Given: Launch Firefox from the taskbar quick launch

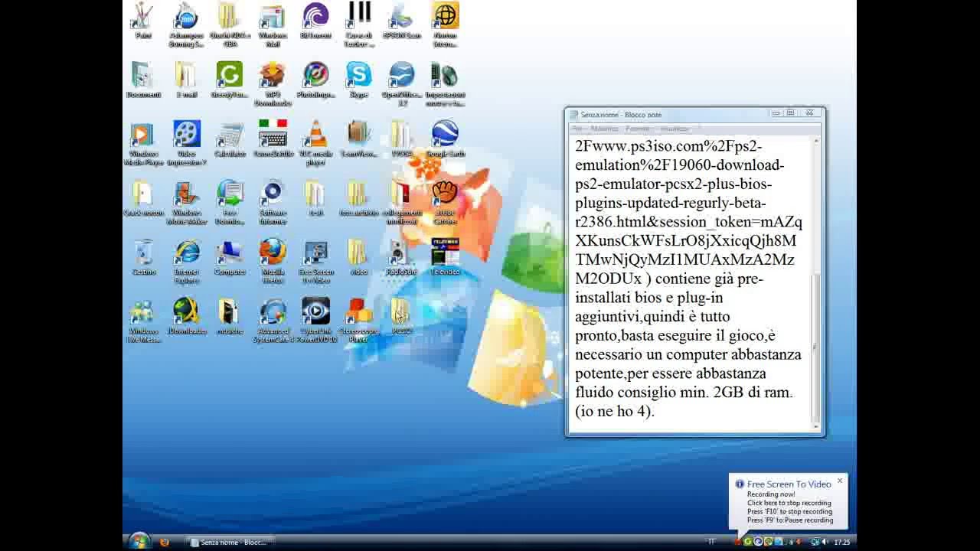Looking at the screenshot, I should [x=164, y=542].
